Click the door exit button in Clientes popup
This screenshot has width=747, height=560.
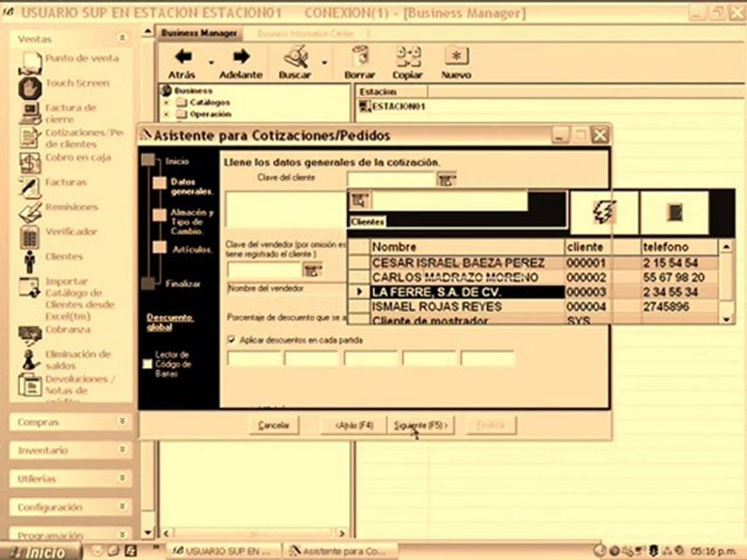(675, 212)
